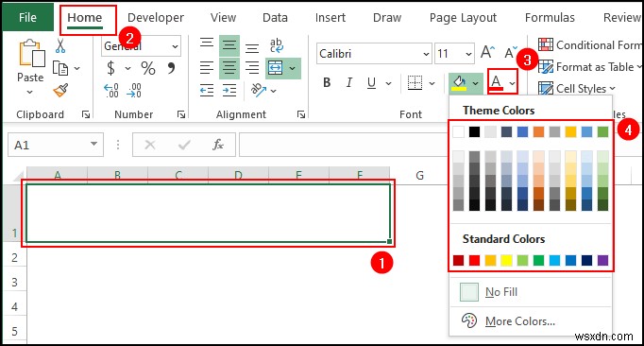This screenshot has width=644, height=346.
Task: Click the Borders icon
Action: (x=415, y=82)
